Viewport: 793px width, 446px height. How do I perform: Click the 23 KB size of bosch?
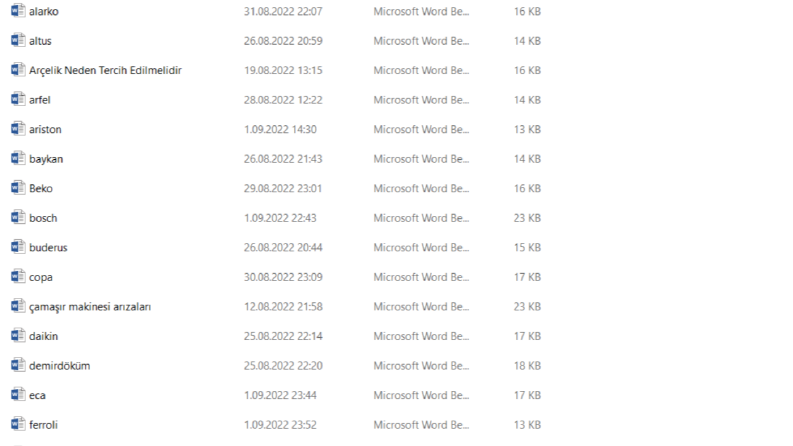(x=527, y=218)
